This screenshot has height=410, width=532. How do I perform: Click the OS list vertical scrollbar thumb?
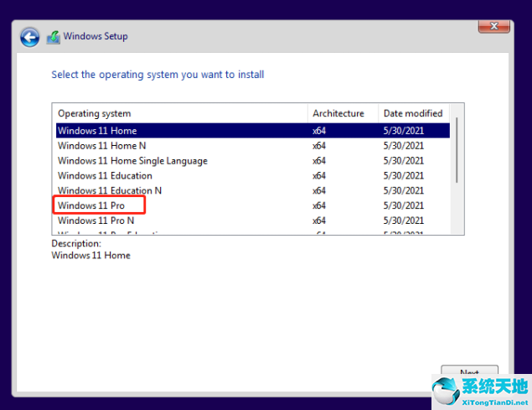point(457,150)
